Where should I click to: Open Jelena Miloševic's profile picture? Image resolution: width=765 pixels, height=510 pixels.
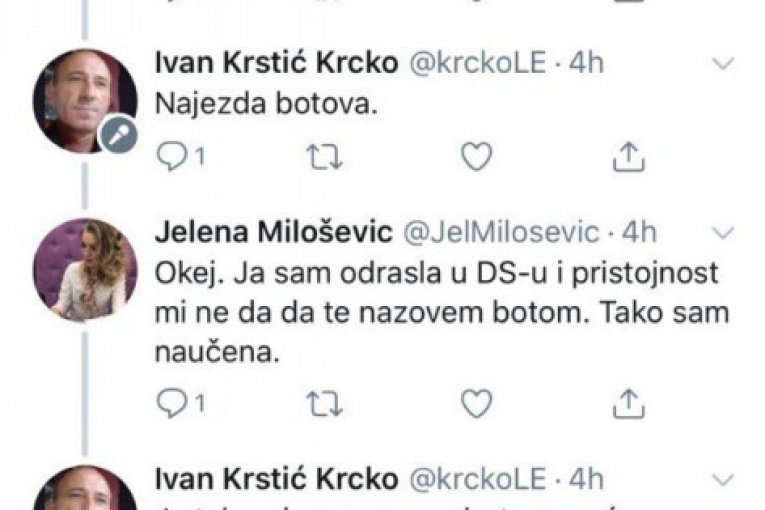click(x=84, y=268)
